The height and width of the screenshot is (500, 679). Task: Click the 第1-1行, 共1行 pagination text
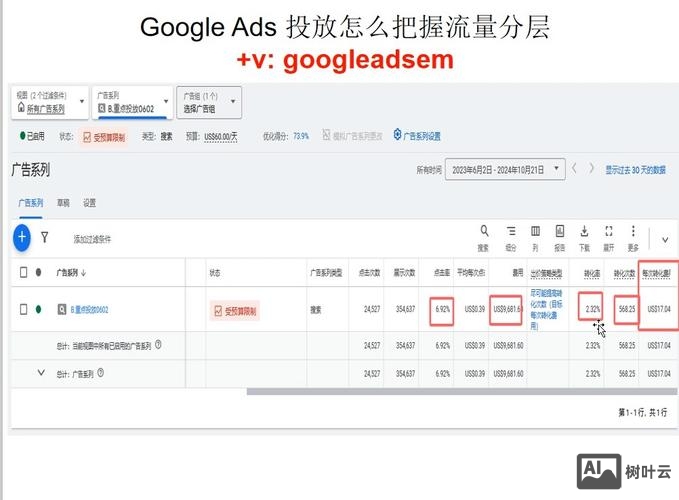(642, 412)
